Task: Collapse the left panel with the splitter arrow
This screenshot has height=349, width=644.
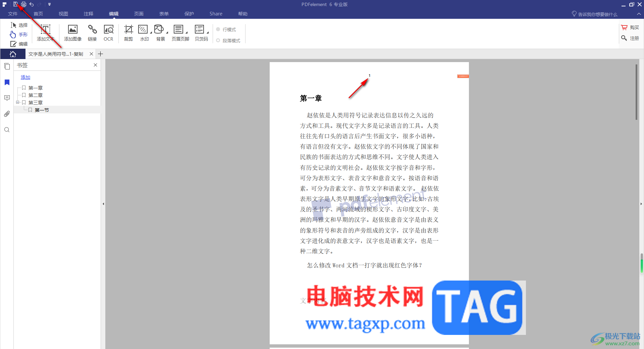Action: click(103, 204)
